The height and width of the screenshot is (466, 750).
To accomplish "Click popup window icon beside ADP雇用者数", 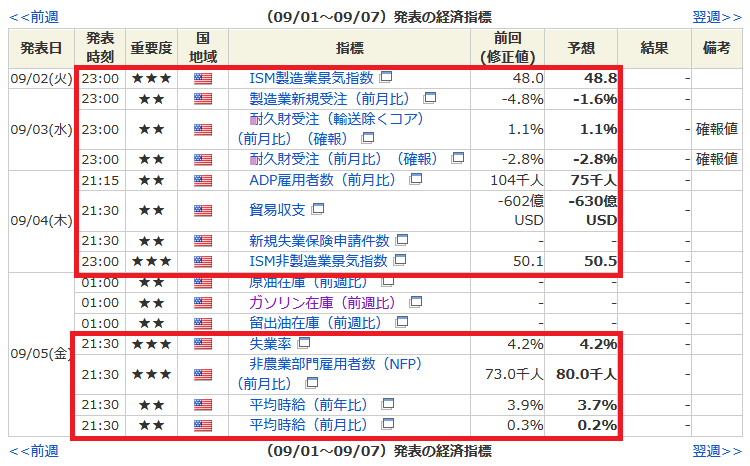I will (416, 179).
